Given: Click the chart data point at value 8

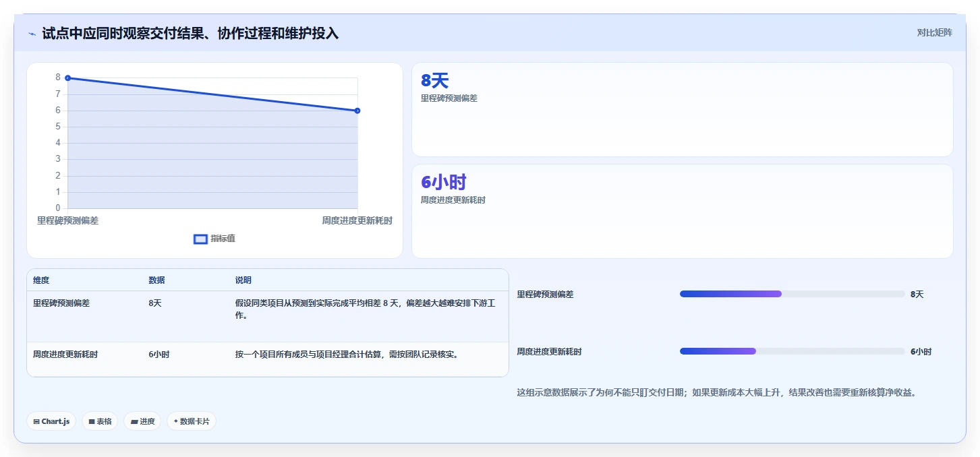Looking at the screenshot, I should [x=68, y=78].
